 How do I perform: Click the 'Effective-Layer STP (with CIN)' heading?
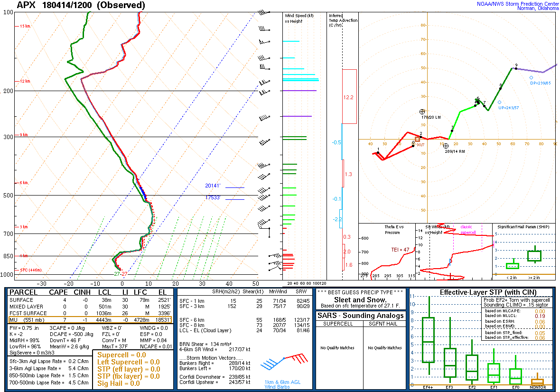point(488,292)
